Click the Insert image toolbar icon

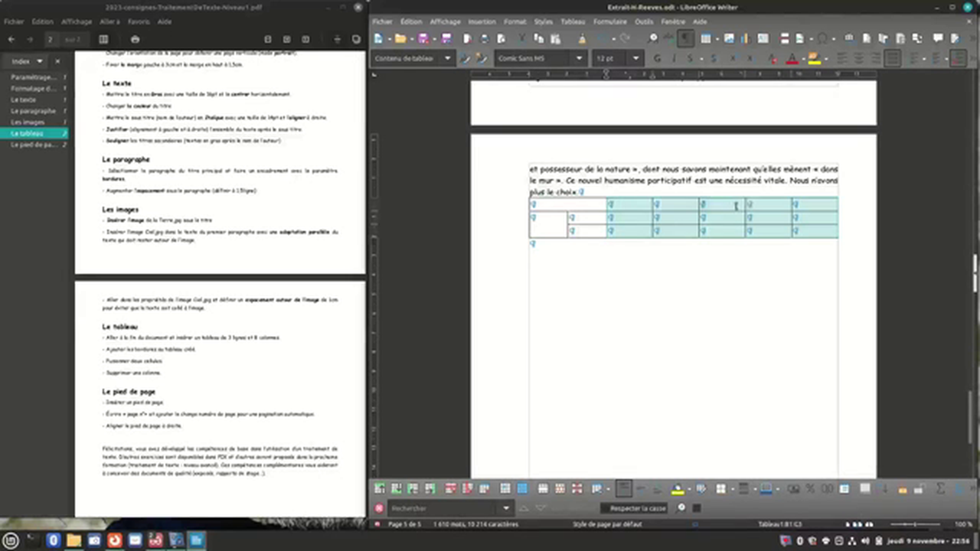pos(729,38)
